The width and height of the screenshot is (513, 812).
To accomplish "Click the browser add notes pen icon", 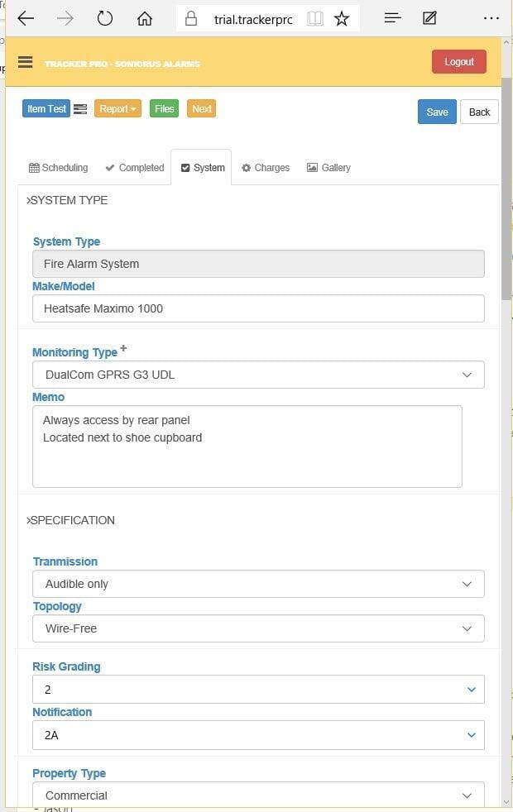I will [x=429, y=18].
